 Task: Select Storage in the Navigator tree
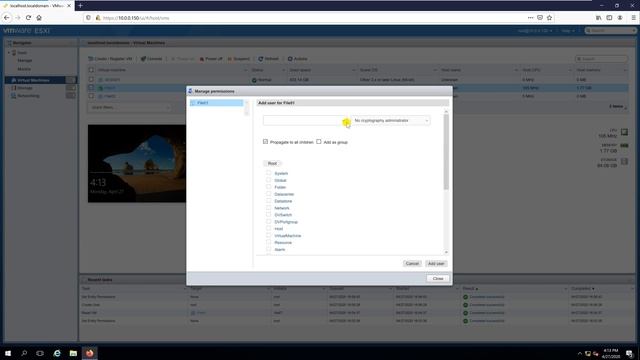click(x=25, y=88)
